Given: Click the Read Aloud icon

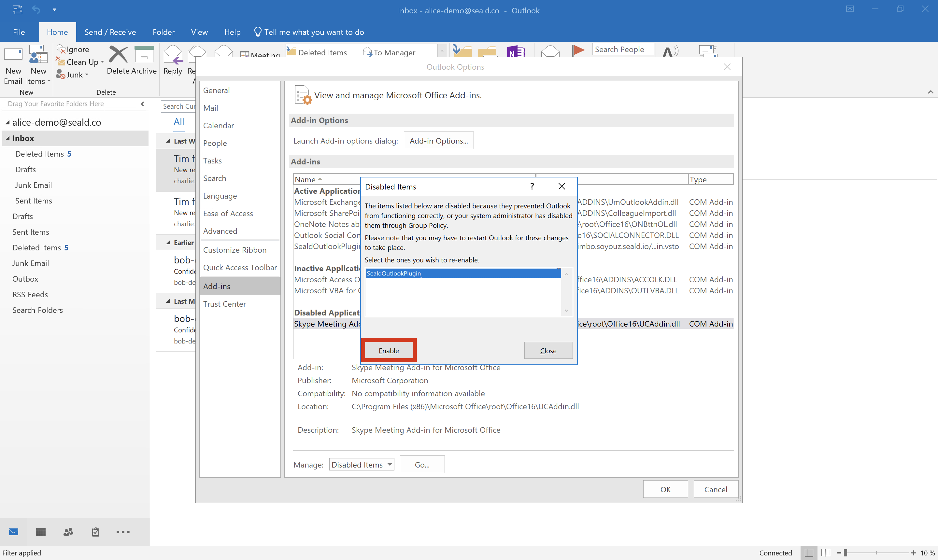Looking at the screenshot, I should click(670, 51).
